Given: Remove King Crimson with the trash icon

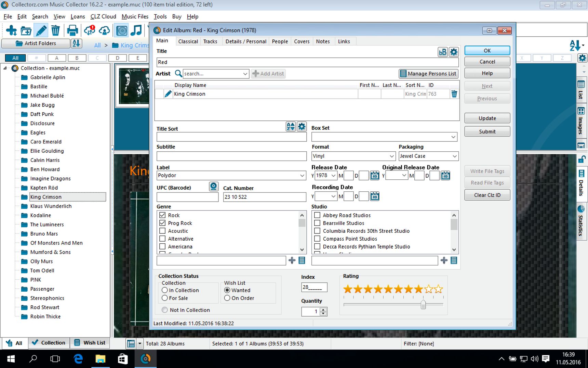Looking at the screenshot, I should (454, 94).
